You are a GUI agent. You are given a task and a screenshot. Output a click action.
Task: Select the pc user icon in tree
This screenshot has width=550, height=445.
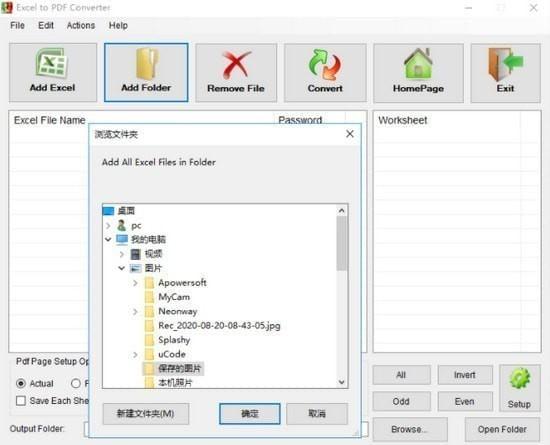122,225
